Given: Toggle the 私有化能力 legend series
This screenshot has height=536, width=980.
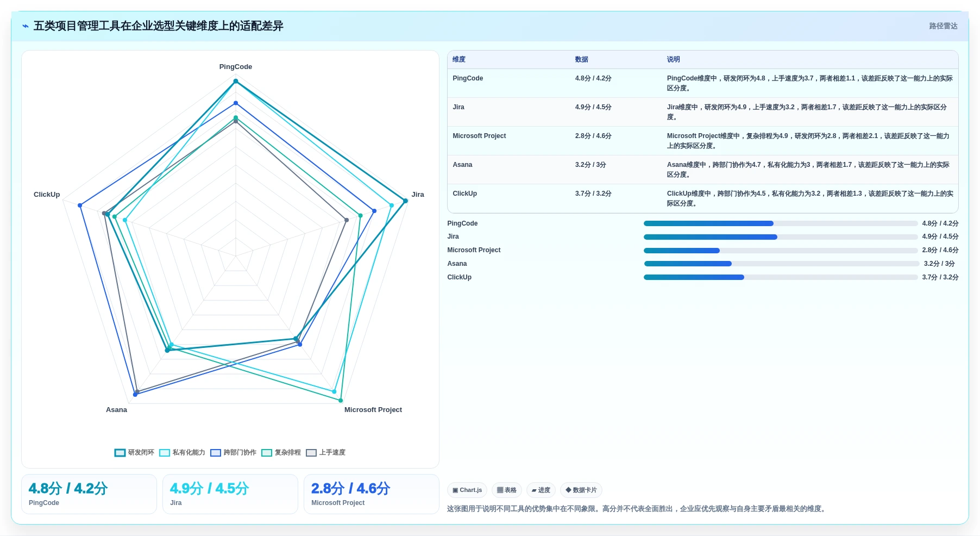Looking at the screenshot, I should coord(182,452).
